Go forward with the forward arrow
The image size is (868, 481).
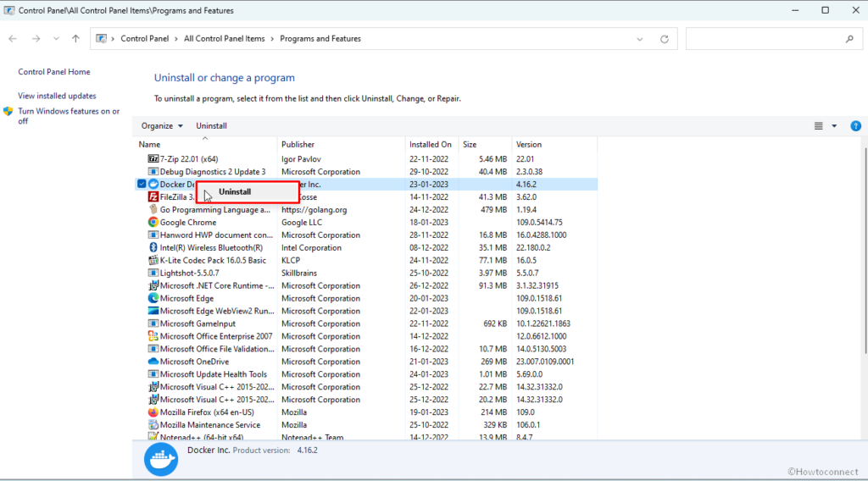36,39
